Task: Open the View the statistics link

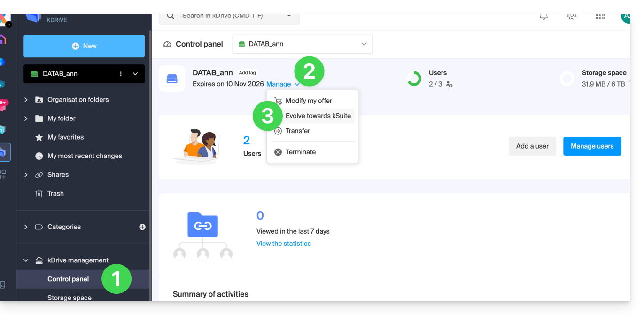Action: pos(283,244)
